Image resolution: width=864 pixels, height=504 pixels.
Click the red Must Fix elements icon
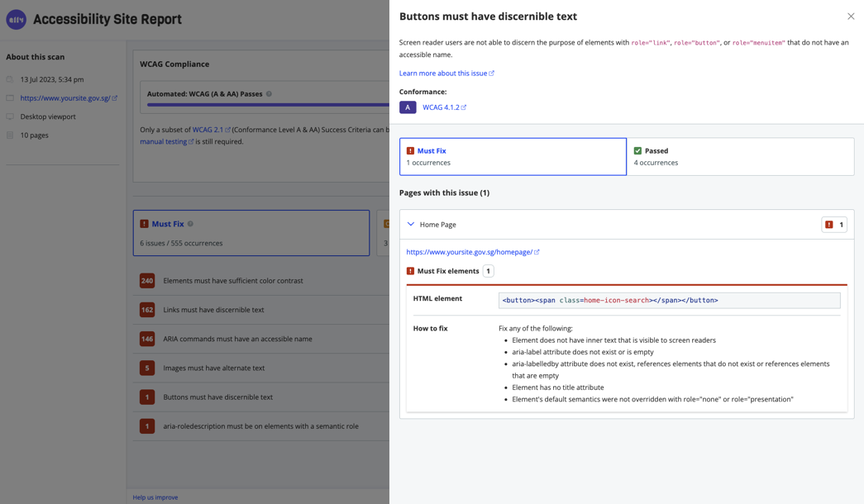tap(410, 271)
